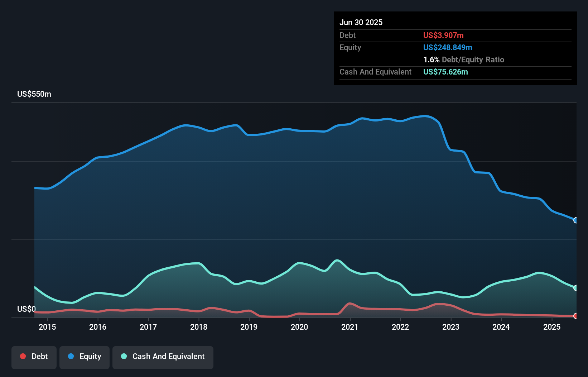Image resolution: width=588 pixels, height=377 pixels.
Task: Click the blue Equity endpoint marker on chart
Action: (575, 221)
